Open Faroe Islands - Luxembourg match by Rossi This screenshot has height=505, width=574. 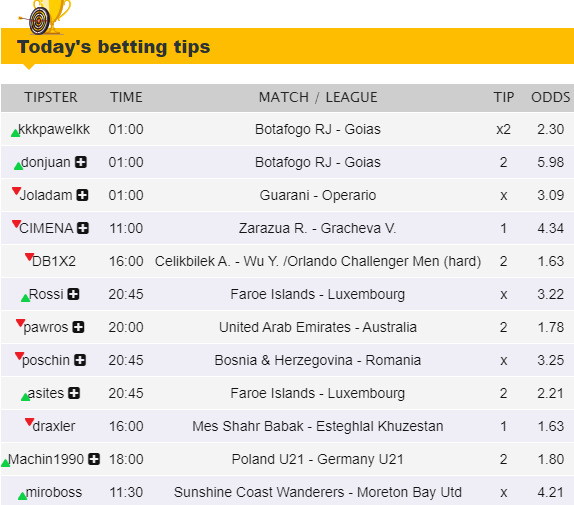click(x=318, y=294)
